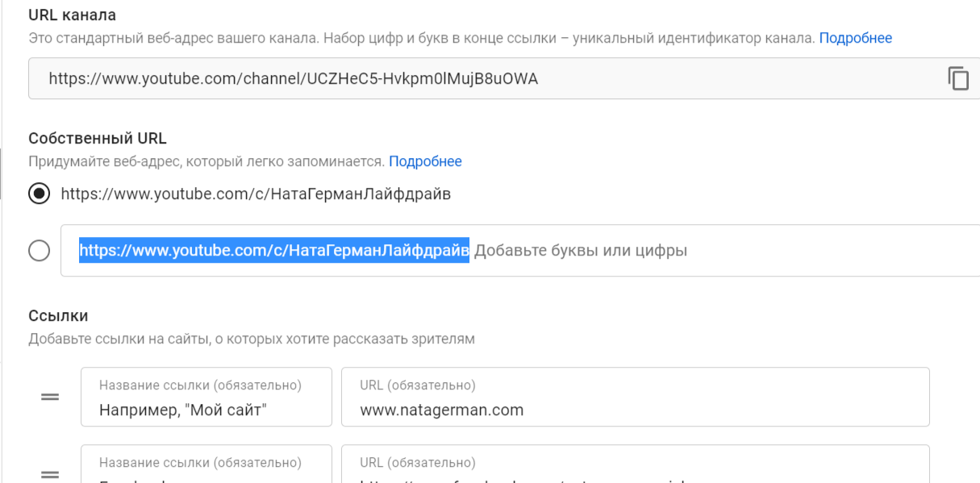Grab the drag handle of the second link row
Image resolution: width=980 pixels, height=483 pixels.
[x=50, y=474]
